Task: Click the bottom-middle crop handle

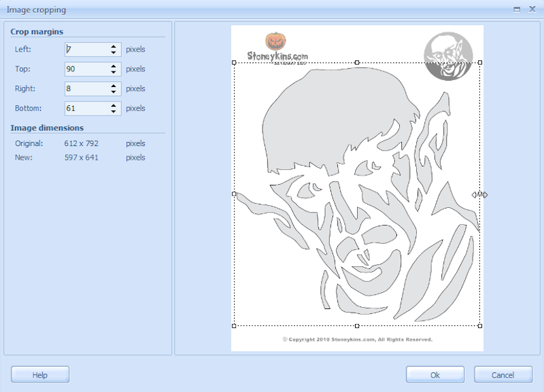Action: [357, 326]
